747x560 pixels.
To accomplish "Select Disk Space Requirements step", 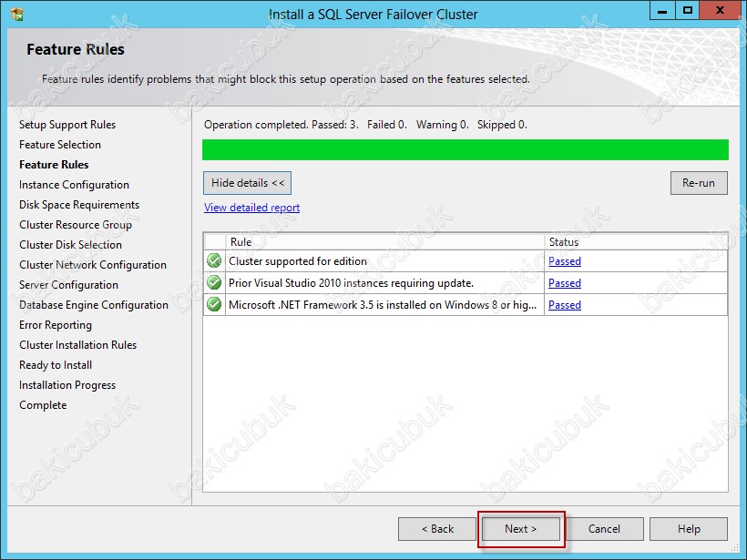I will click(x=79, y=205).
